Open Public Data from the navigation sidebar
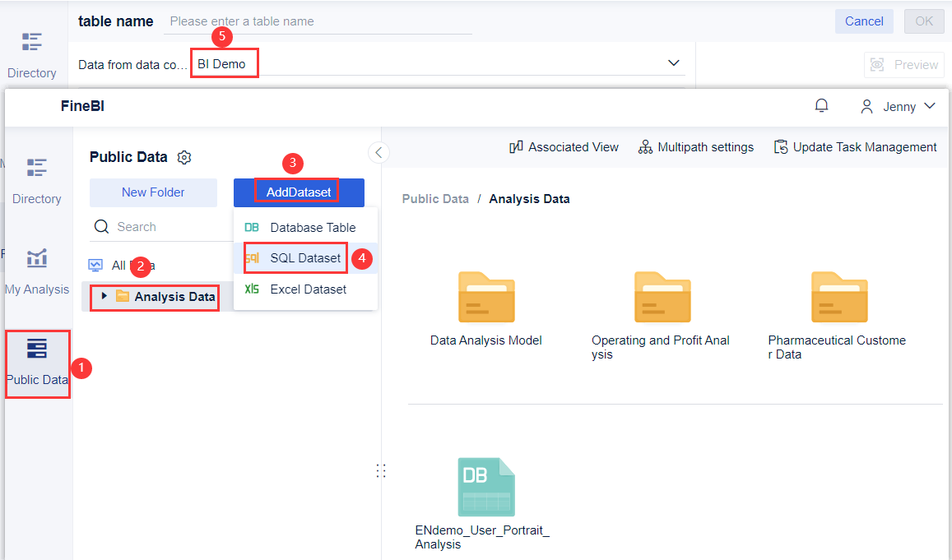952x560 pixels. pos(37,362)
